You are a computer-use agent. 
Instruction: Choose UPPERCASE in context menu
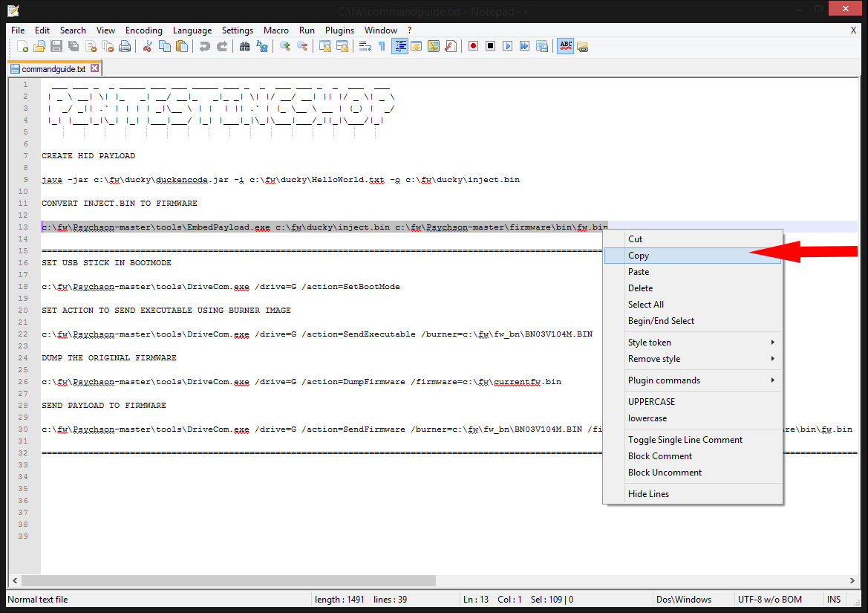693,402
